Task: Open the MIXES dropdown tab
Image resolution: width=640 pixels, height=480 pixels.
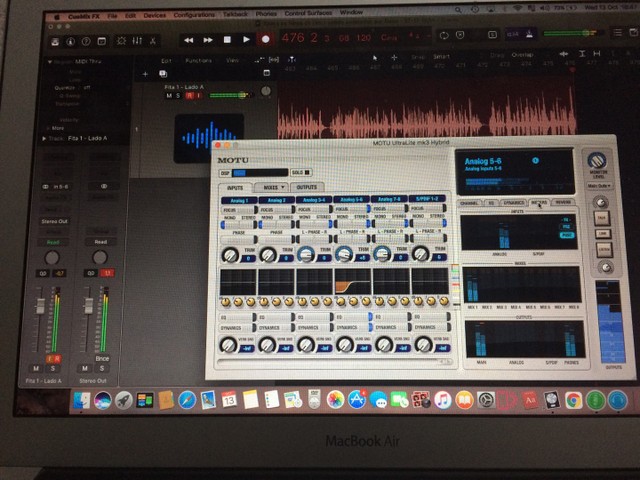Action: point(272,187)
